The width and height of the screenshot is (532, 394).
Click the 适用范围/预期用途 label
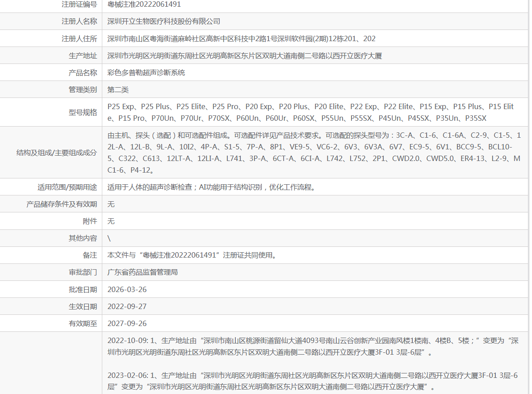pyautogui.click(x=67, y=187)
